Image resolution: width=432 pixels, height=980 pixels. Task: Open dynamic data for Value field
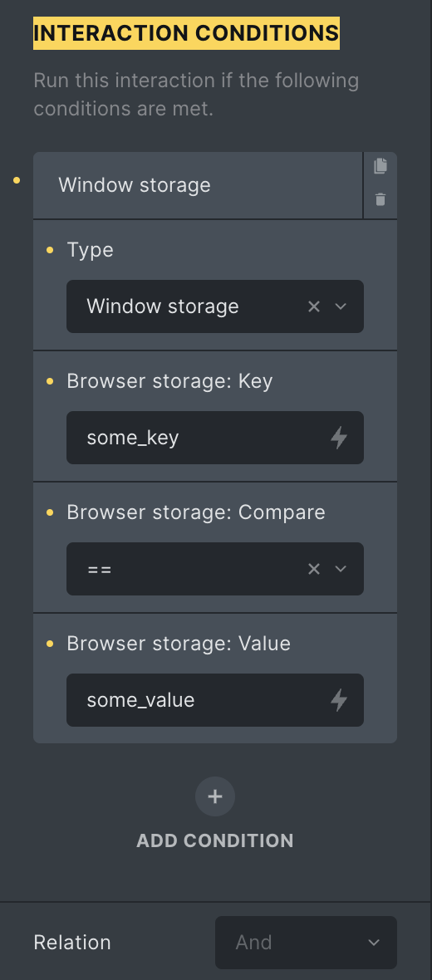339,700
